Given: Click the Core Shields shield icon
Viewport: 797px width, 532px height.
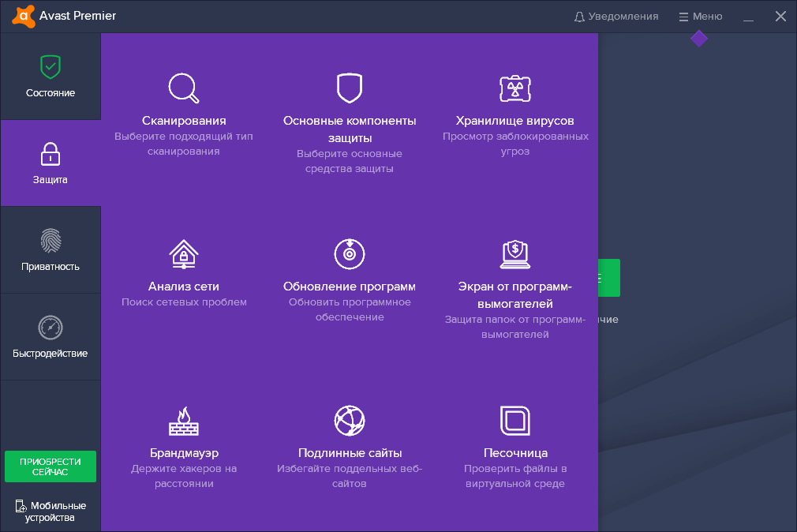Looking at the screenshot, I should click(349, 88).
